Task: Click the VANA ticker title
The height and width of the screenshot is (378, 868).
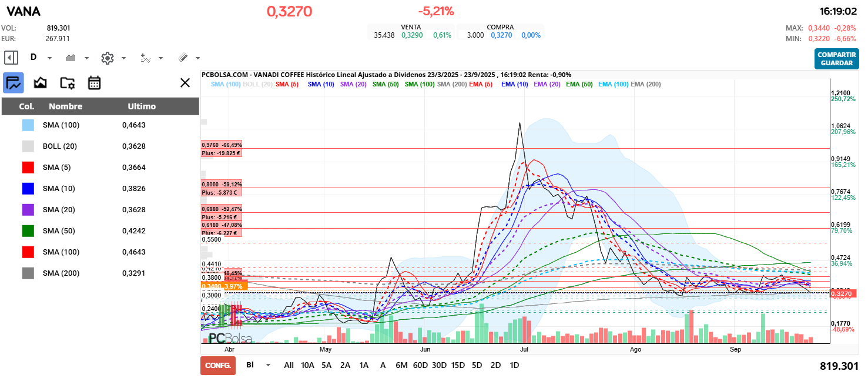Action: click(24, 11)
